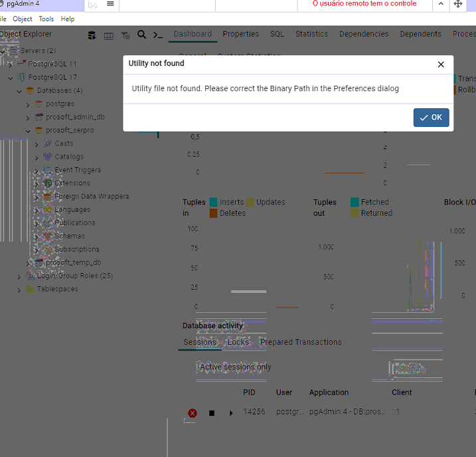476x457 pixels.
Task: Open the Locks tab in Database activity
Action: (x=238, y=342)
